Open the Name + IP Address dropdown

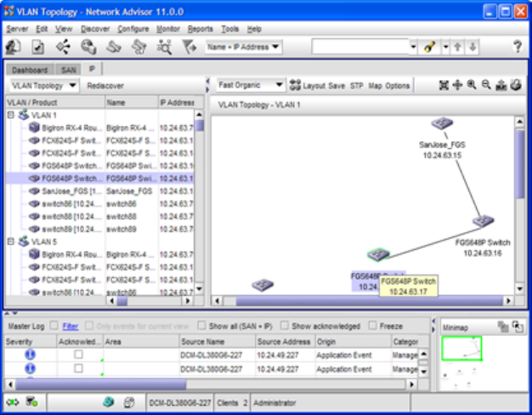[x=243, y=47]
